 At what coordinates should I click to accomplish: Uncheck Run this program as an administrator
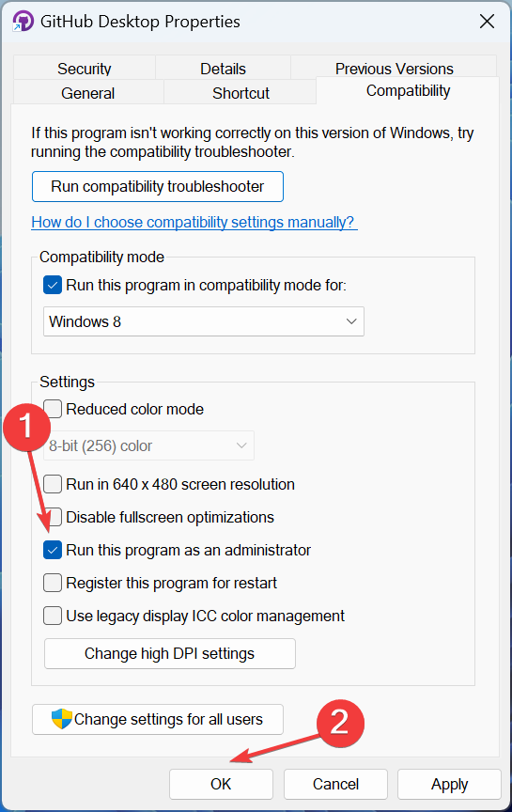53,550
